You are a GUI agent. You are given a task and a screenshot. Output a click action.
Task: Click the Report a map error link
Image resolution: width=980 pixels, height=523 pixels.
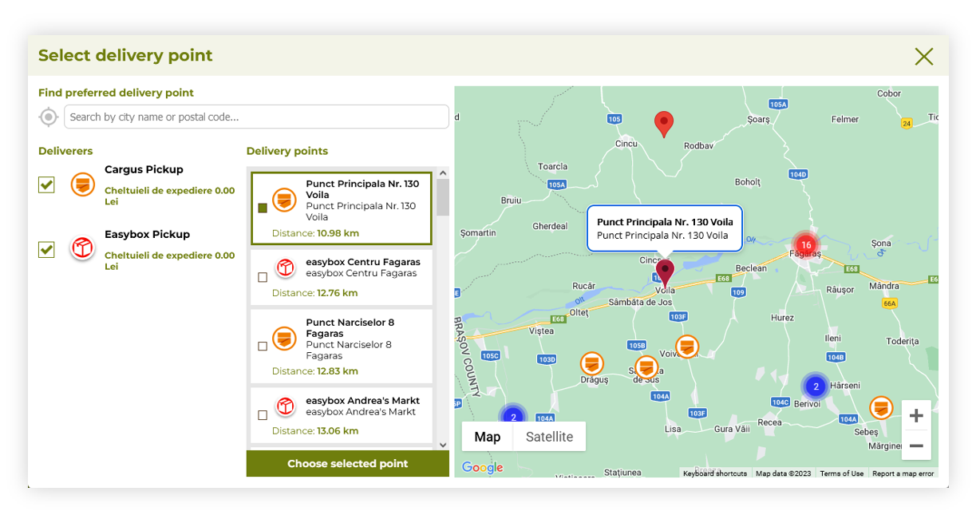coord(903,473)
